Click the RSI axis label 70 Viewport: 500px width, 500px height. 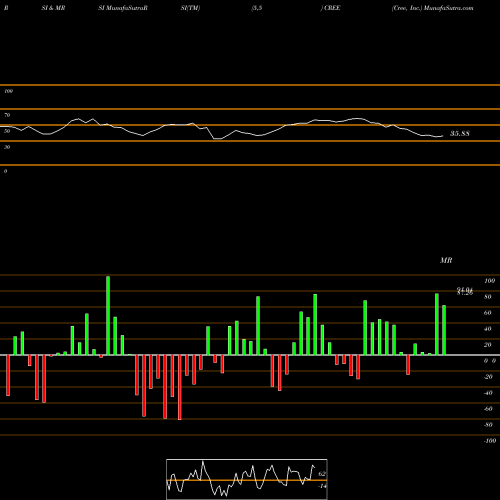click(x=7, y=115)
